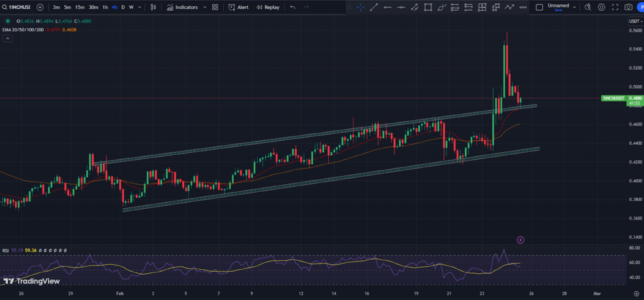
Task: Click the RSI value 59.36
Action: pyautogui.click(x=31, y=250)
